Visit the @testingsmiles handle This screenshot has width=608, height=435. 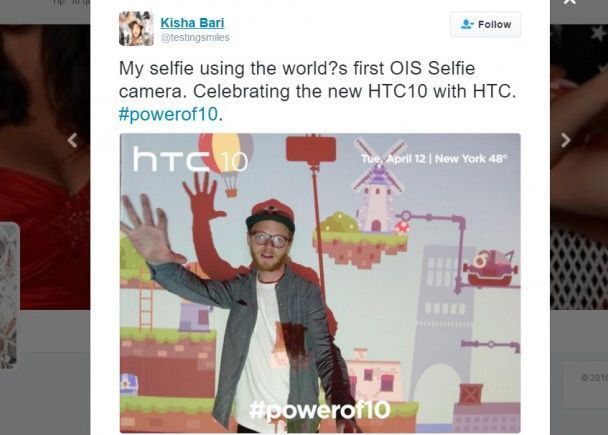pyautogui.click(x=195, y=38)
